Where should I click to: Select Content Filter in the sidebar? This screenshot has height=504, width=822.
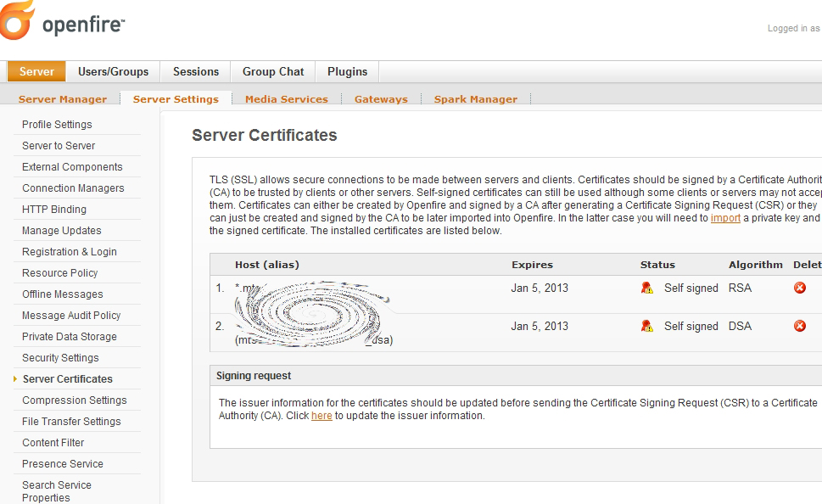click(53, 443)
